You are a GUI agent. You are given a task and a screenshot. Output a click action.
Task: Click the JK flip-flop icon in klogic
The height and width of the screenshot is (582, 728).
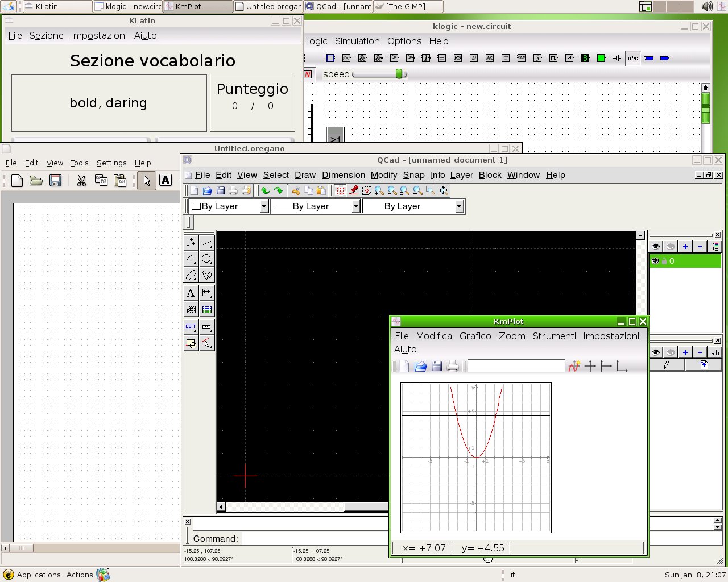490,58
